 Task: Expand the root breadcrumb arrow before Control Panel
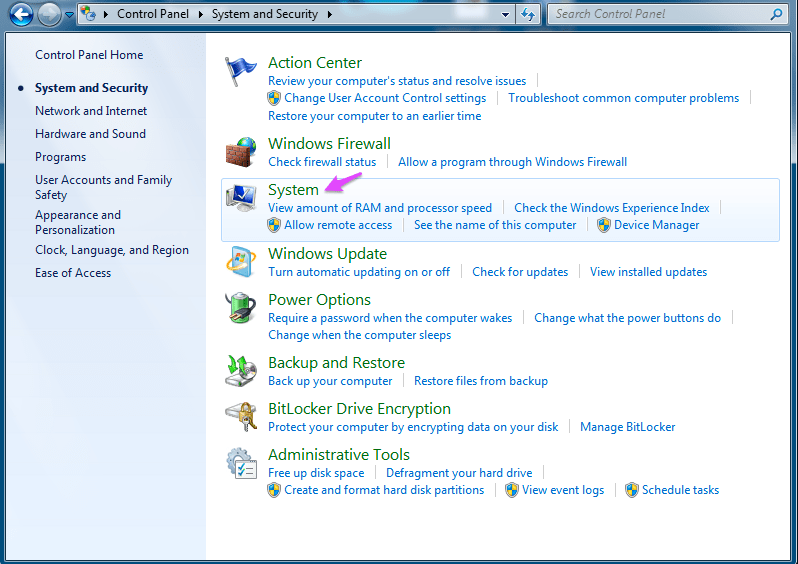106,14
